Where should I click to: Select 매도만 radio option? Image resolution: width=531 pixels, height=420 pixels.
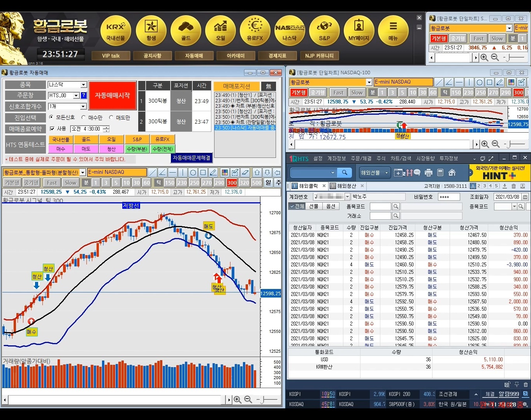(111, 117)
